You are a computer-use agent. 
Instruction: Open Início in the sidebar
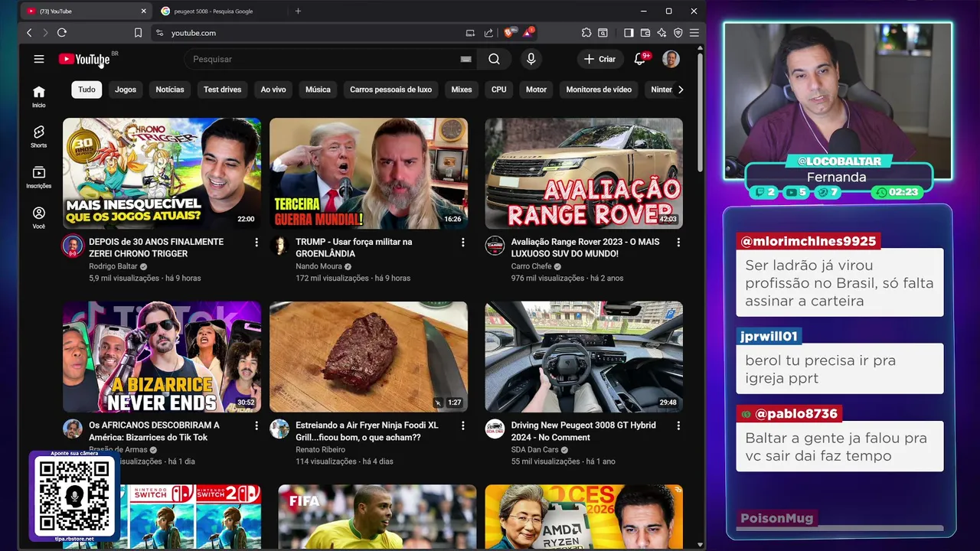coord(39,96)
